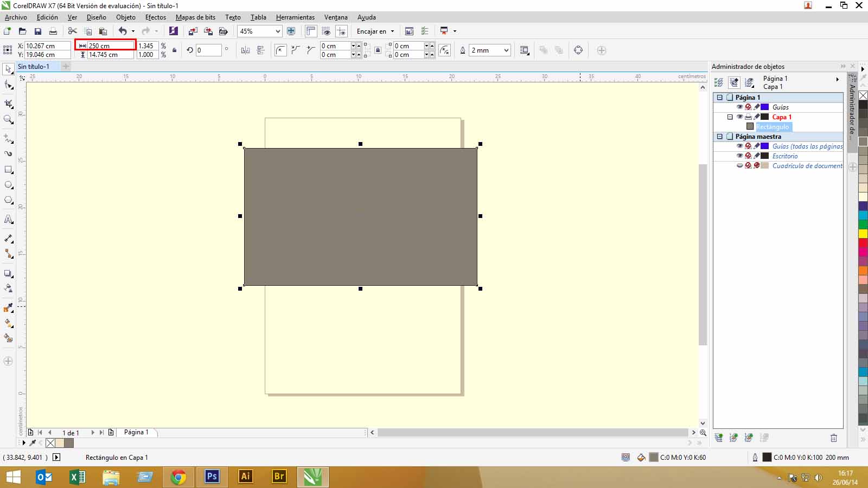Open the outline width 2 mm dropdown
The width and height of the screenshot is (868, 488).
click(506, 50)
